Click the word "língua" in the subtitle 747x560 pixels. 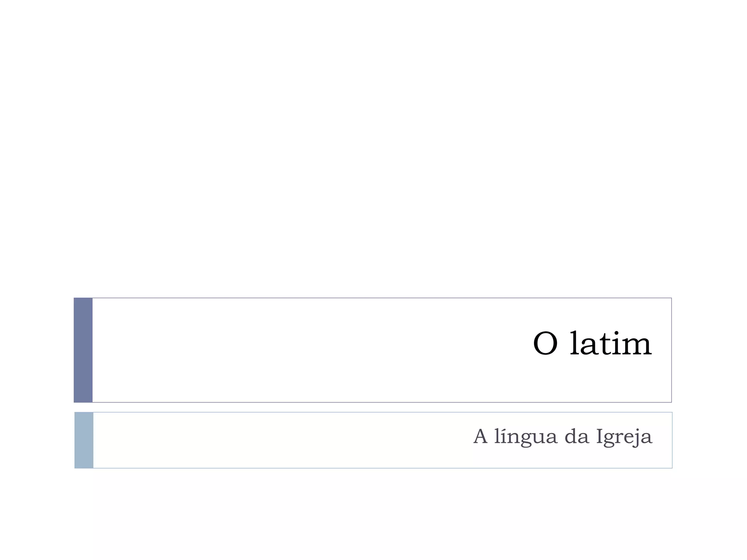point(526,437)
